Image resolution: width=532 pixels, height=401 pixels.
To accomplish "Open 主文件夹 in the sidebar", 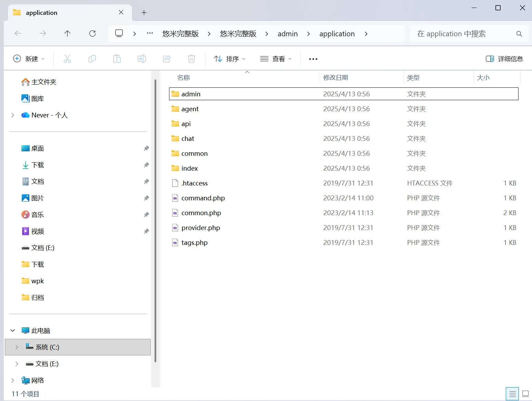I will 39,82.
